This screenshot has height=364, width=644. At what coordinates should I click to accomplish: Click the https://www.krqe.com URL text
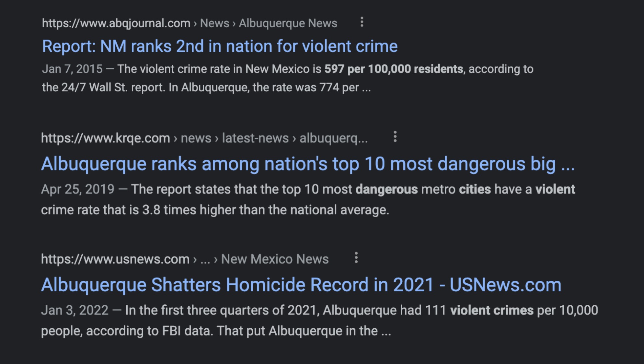pyautogui.click(x=105, y=138)
